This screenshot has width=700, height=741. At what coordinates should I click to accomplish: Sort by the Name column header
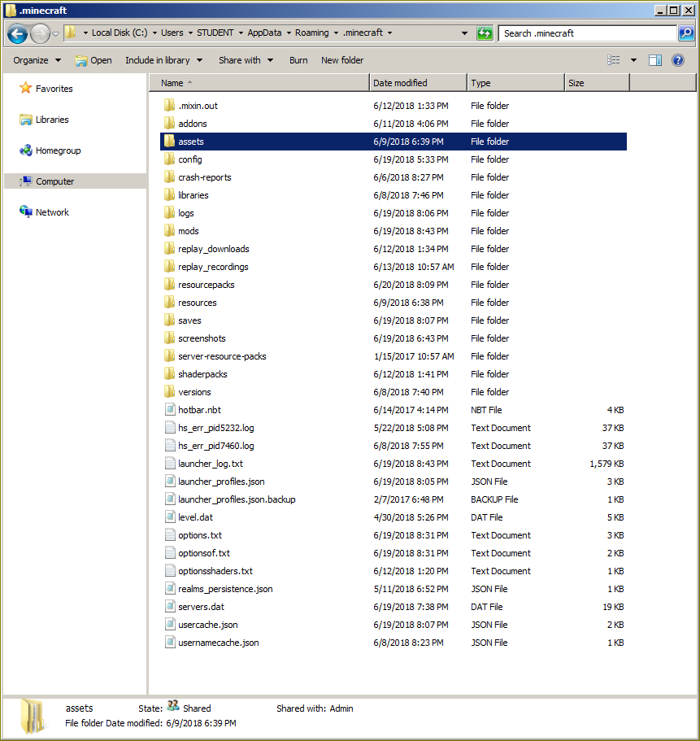click(259, 83)
